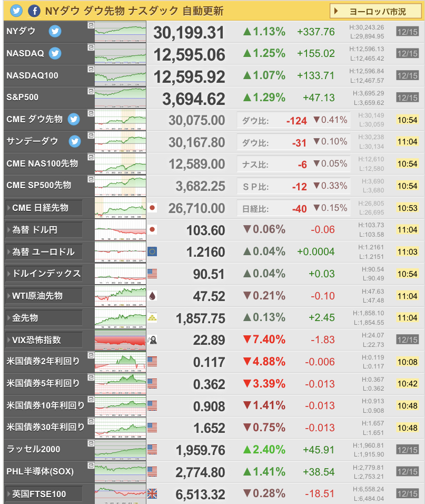425x504 pixels.
Task: Click the oil drop icon for WTI原油先物
Action: point(153,296)
